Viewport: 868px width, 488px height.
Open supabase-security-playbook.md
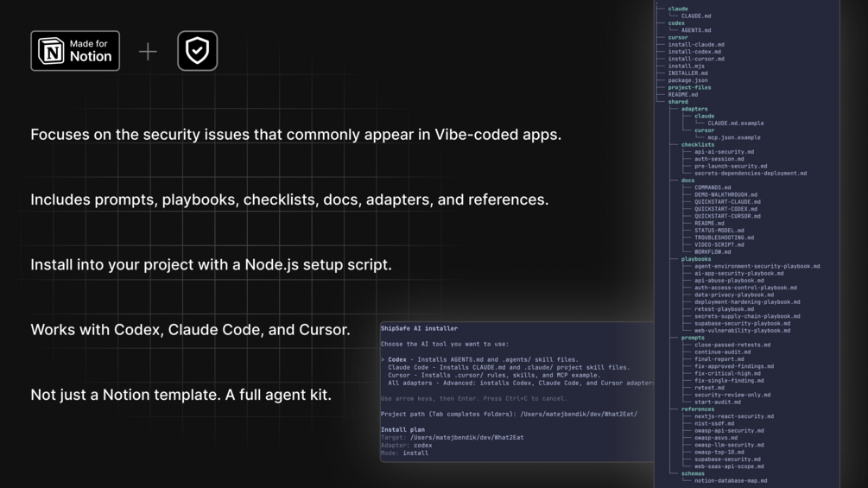pyautogui.click(x=743, y=324)
